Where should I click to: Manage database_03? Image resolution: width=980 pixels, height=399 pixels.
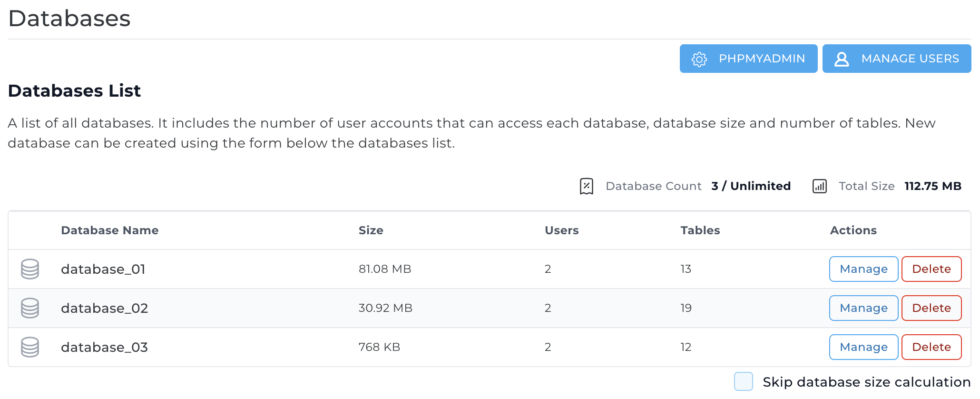click(863, 347)
